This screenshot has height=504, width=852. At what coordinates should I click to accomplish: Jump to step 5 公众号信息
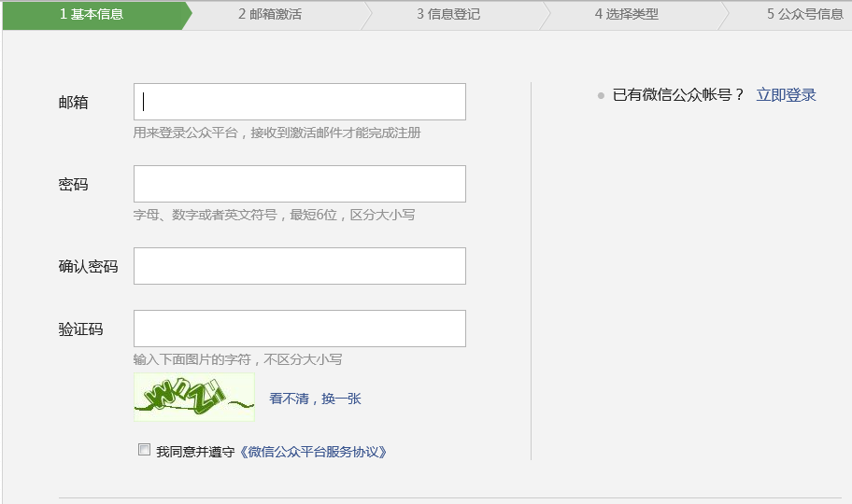[804, 14]
